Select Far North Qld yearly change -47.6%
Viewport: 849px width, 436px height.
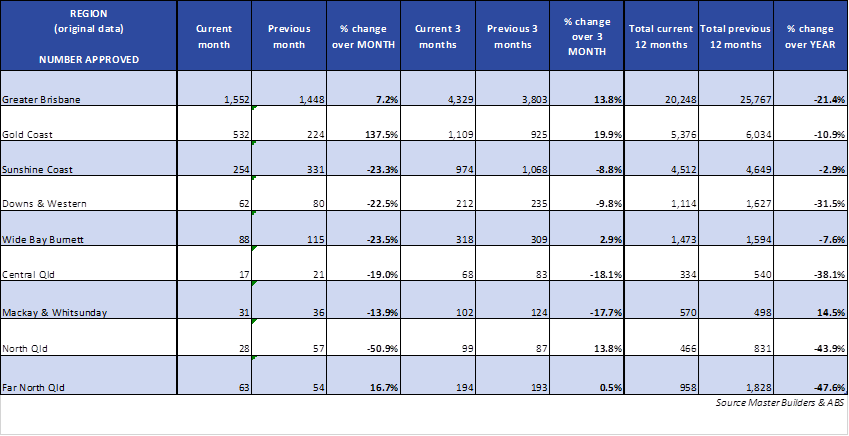point(811,375)
